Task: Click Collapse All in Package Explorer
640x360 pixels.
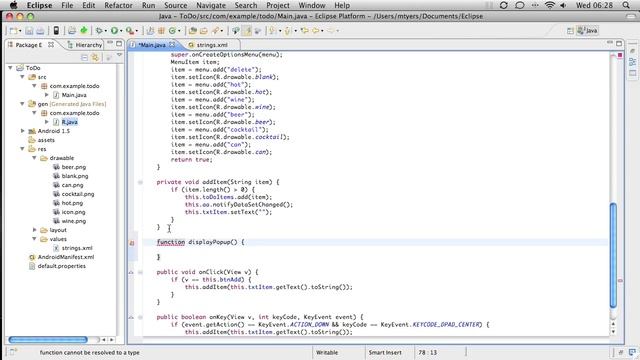Action: coord(84,58)
